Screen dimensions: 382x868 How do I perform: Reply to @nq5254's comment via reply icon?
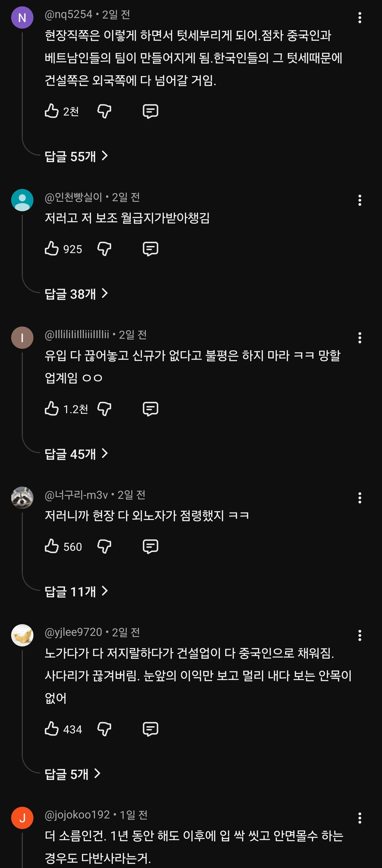[150, 111]
